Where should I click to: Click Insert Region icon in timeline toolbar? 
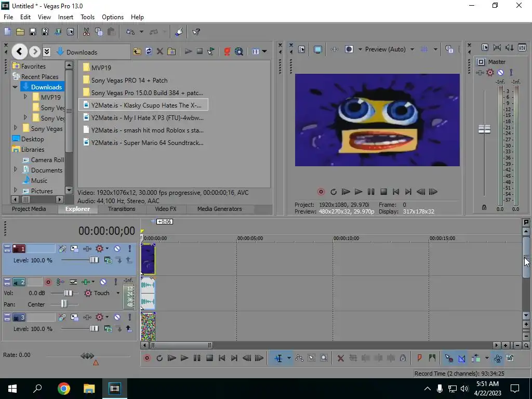432,358
